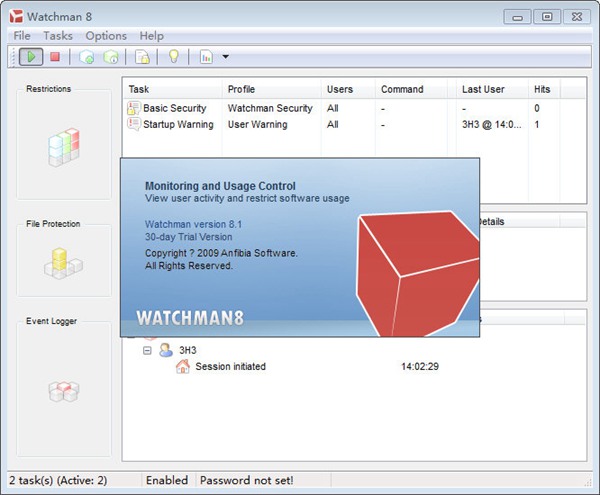Sort by the Profile column header

(271, 89)
